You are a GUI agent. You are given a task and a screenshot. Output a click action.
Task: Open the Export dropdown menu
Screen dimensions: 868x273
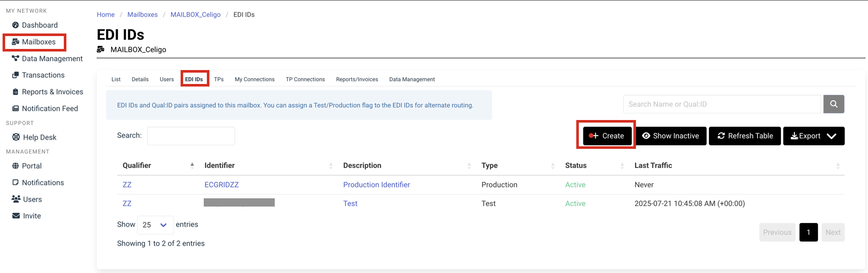[814, 136]
